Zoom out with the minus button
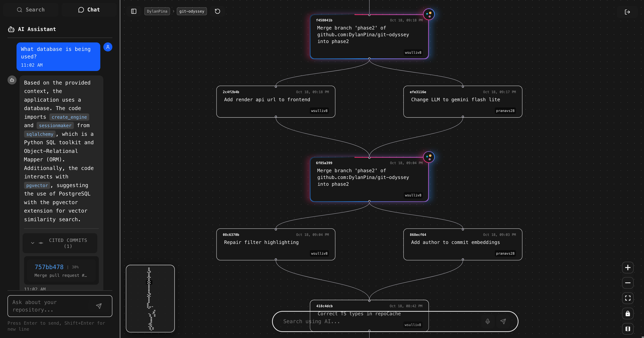644x338 pixels. pos(627,283)
